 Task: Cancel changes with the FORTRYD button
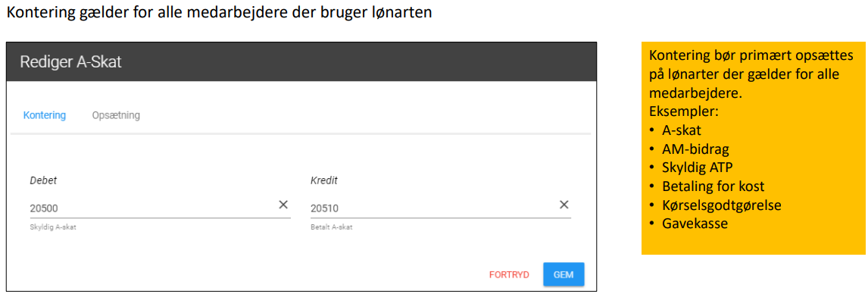pyautogui.click(x=509, y=274)
